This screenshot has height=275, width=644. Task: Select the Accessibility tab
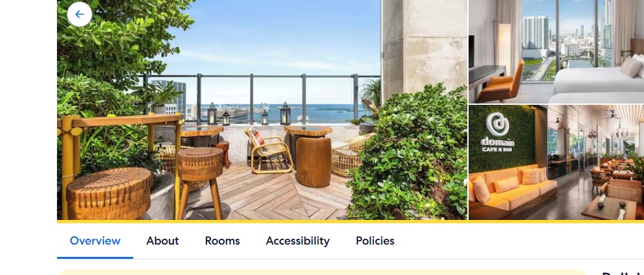[298, 241]
